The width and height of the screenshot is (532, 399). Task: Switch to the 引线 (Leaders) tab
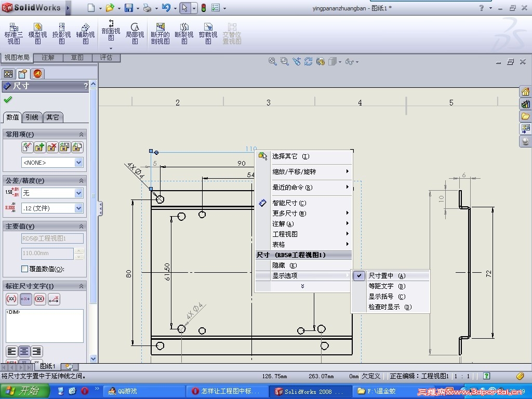32,117
